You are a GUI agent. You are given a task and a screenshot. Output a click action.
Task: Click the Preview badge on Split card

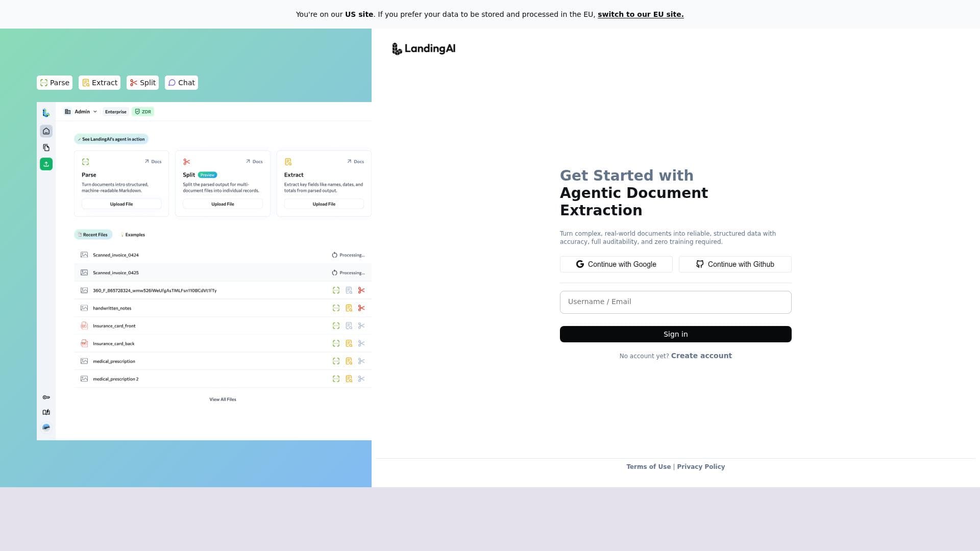207,175
